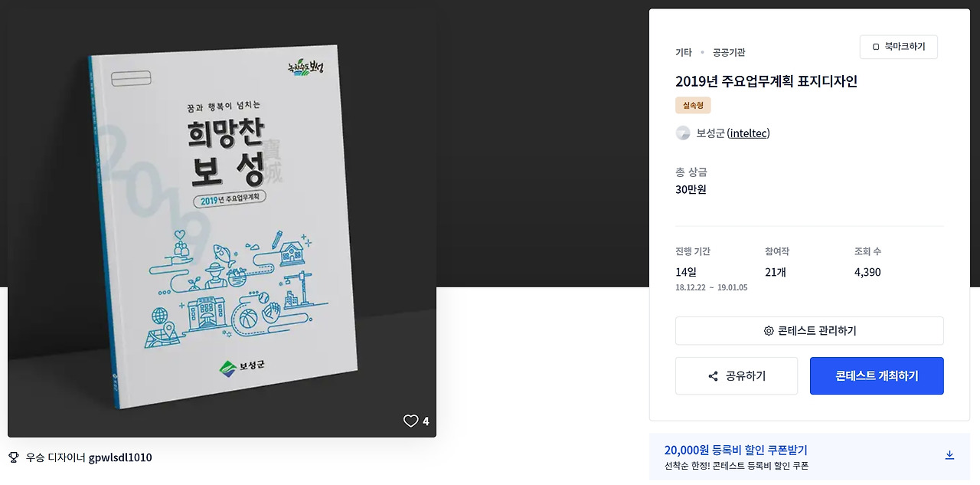Click the 실속형 package badge

[x=694, y=105]
